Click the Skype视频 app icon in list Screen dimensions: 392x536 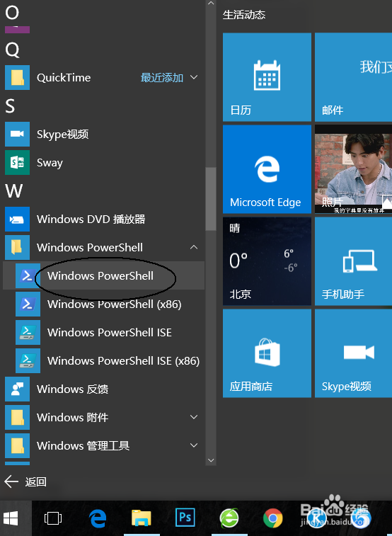click(18, 134)
